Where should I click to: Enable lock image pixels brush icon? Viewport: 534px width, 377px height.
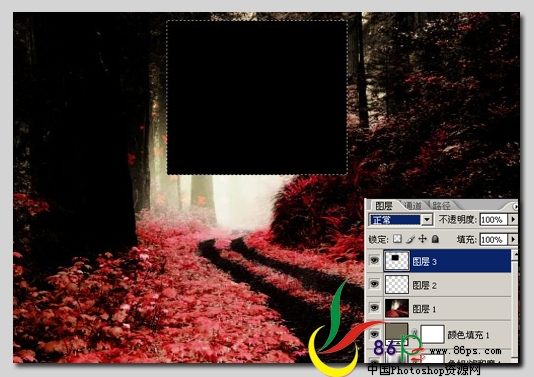410,239
